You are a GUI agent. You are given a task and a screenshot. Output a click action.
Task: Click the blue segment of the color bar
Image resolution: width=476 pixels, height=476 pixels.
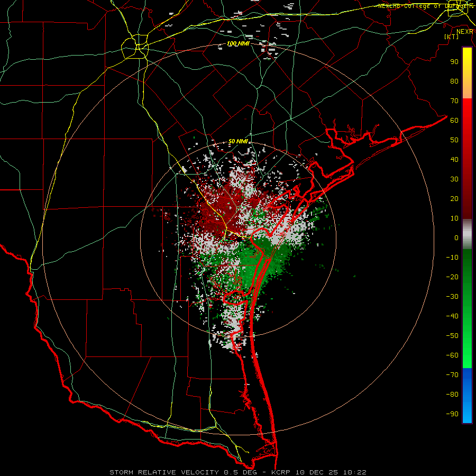(x=467, y=396)
